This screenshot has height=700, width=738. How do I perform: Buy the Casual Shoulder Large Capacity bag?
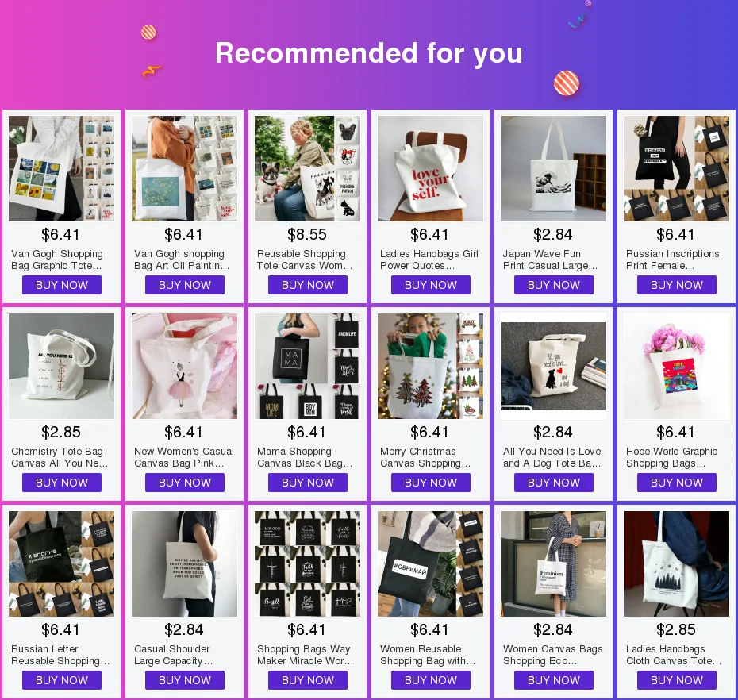pyautogui.click(x=184, y=680)
